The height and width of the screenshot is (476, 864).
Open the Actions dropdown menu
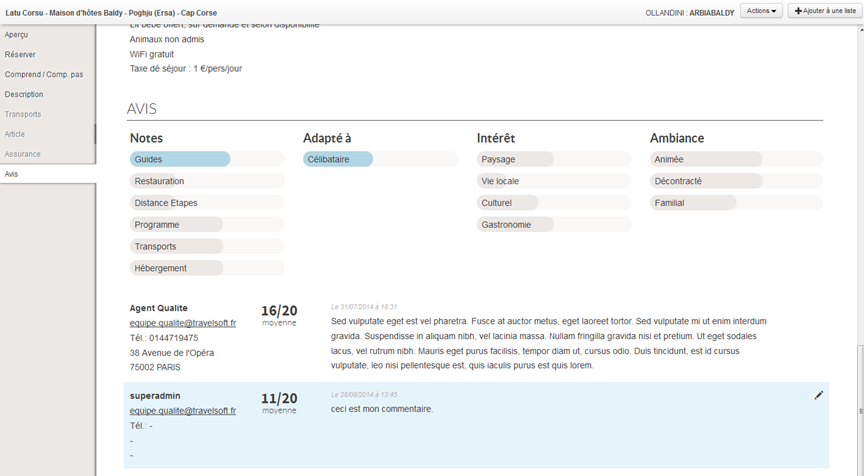point(761,11)
